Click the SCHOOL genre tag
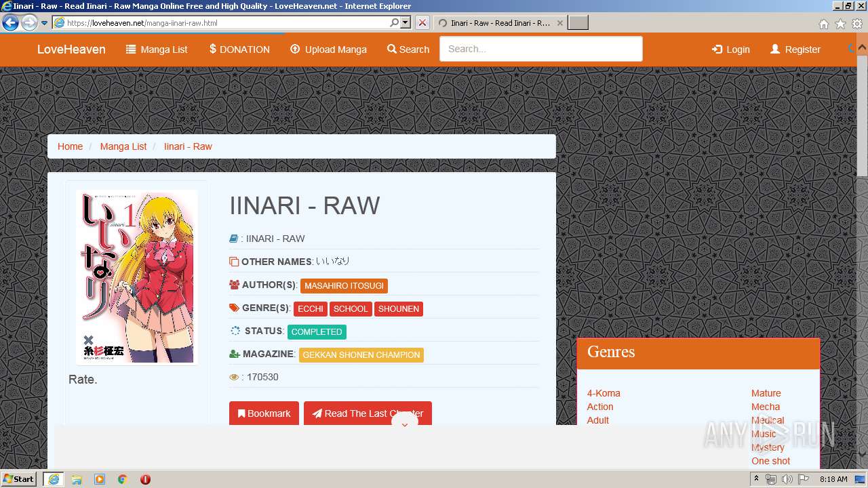Viewport: 868px width, 488px height. 351,309
